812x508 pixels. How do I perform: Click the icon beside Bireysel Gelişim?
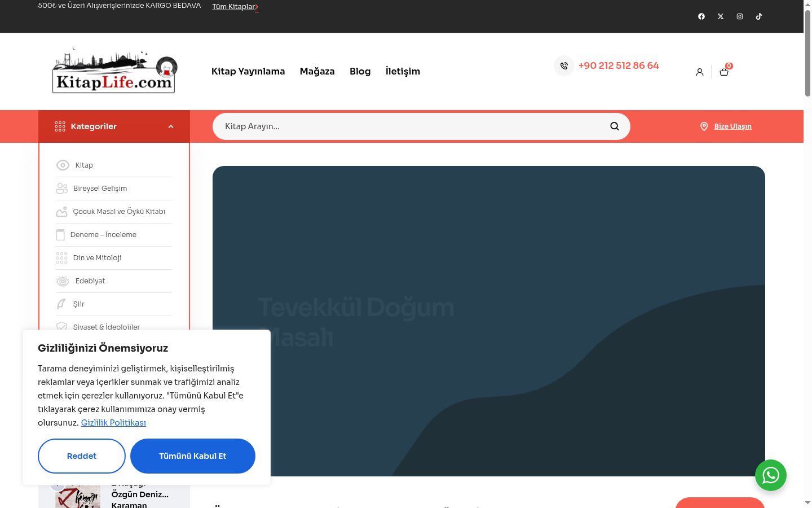pyautogui.click(x=61, y=189)
